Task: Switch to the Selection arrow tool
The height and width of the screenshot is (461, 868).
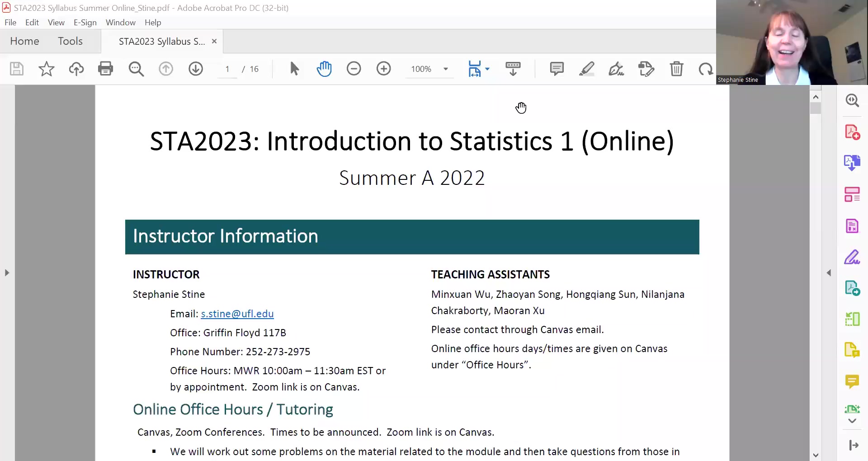Action: coord(294,69)
